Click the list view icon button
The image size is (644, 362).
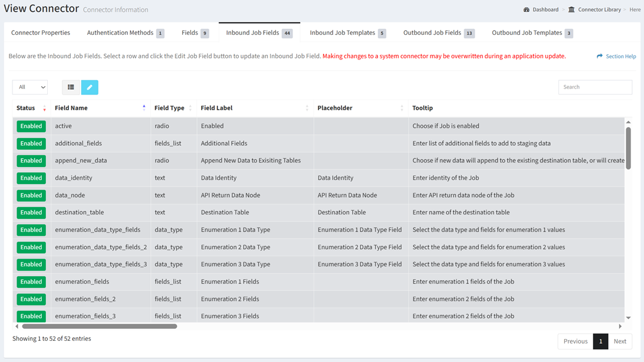point(71,87)
